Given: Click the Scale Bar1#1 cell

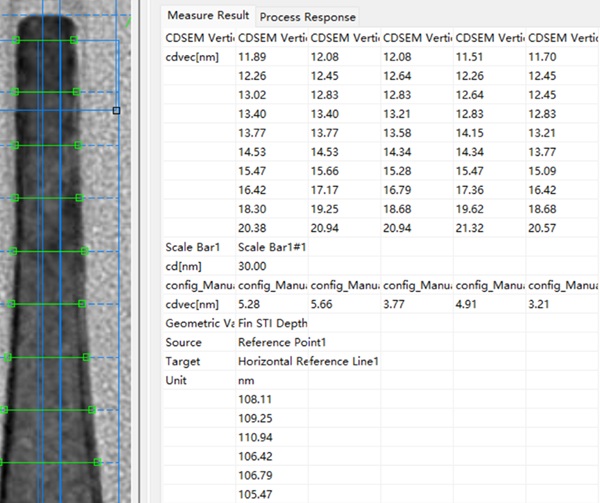Looking at the screenshot, I should (272, 247).
